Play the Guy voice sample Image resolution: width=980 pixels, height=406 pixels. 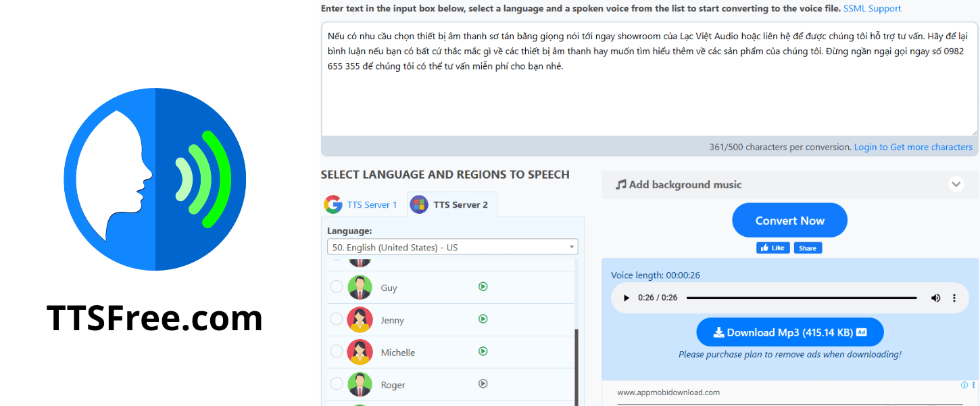pos(483,286)
